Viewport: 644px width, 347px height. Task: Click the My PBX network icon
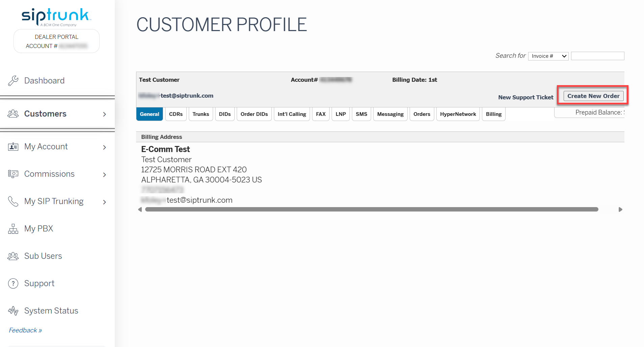pyautogui.click(x=13, y=229)
